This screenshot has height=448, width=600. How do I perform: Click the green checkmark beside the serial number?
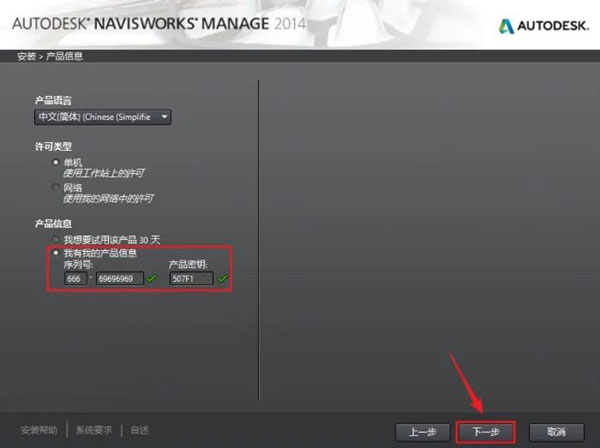pos(152,279)
